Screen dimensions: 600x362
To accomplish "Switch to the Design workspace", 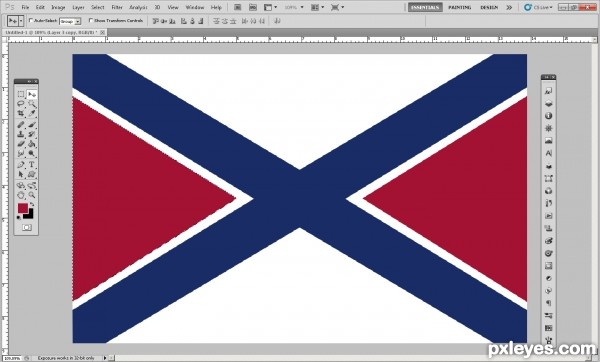I will click(489, 7).
